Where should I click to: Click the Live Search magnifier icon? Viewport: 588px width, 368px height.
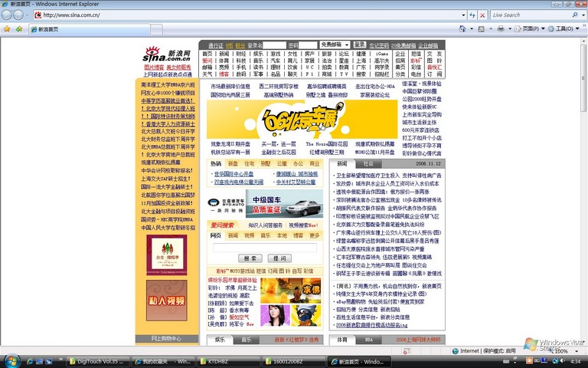(575, 15)
